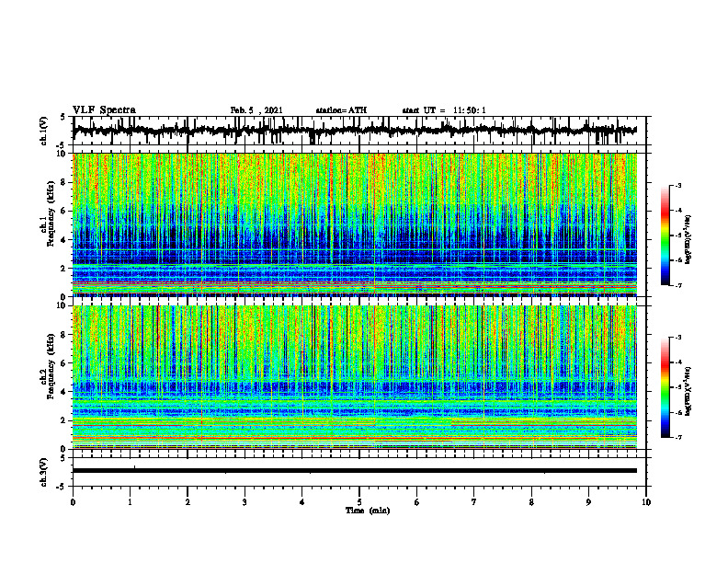
Task: Click time axis tick label "2"
Action: [x=188, y=502]
